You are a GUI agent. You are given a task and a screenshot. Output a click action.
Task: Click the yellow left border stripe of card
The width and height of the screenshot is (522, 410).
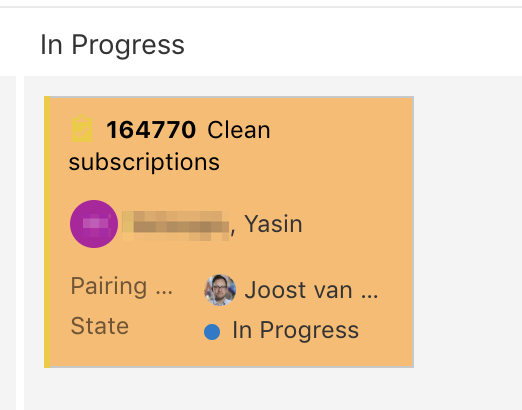coord(47,232)
